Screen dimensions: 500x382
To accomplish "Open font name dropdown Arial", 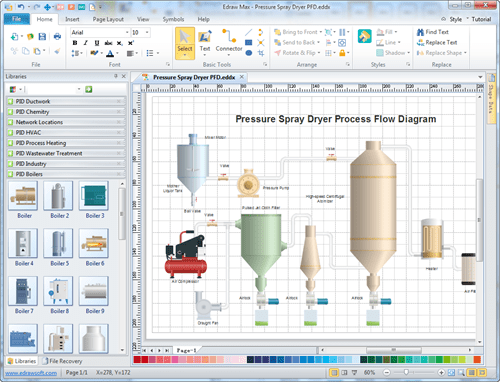I will point(127,32).
